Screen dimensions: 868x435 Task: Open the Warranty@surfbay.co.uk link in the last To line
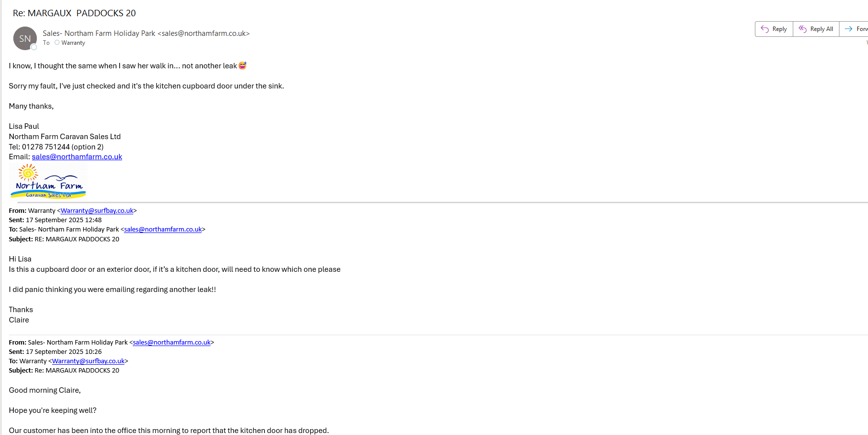point(88,361)
